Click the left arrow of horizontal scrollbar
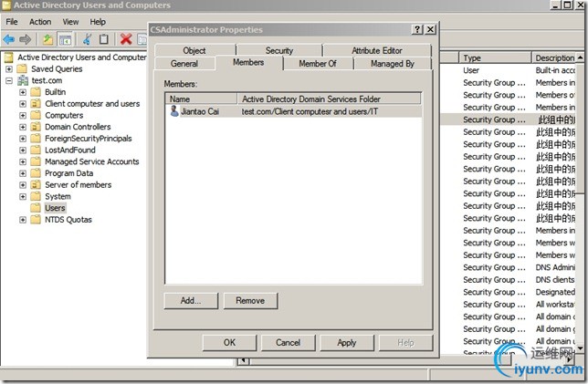 click(x=243, y=361)
